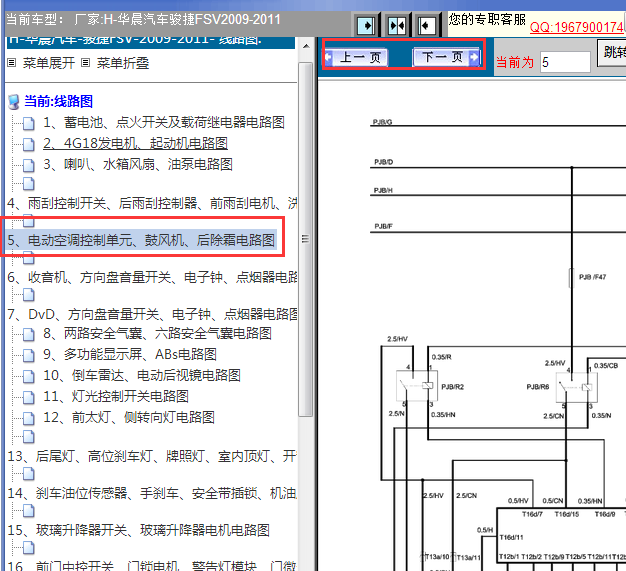
Task: Open 10、倒车雷达、电动后视镜电路图
Action: click(x=142, y=375)
